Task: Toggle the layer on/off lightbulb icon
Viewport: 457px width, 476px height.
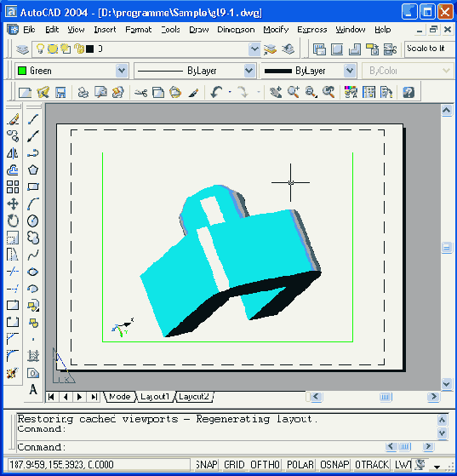Action: click(x=40, y=49)
